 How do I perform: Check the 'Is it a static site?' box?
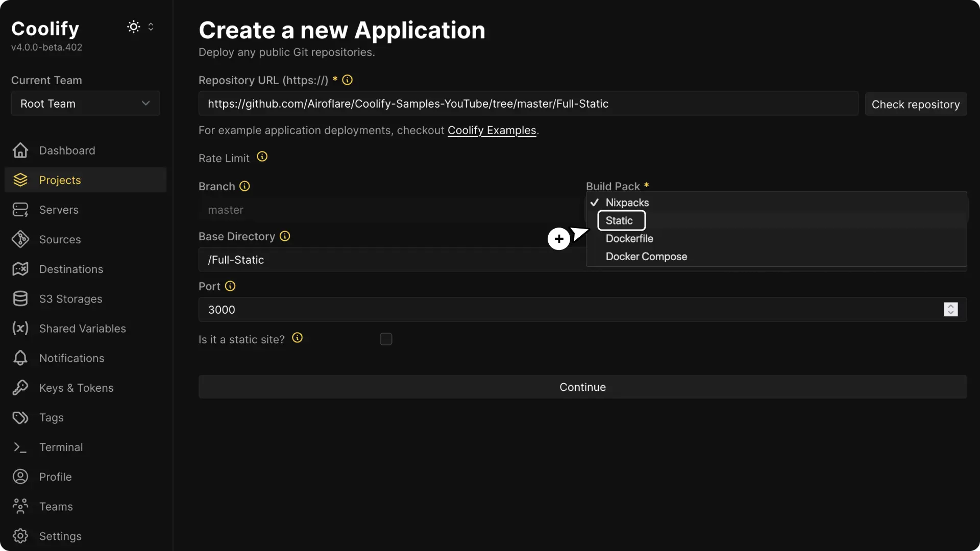[x=386, y=339]
